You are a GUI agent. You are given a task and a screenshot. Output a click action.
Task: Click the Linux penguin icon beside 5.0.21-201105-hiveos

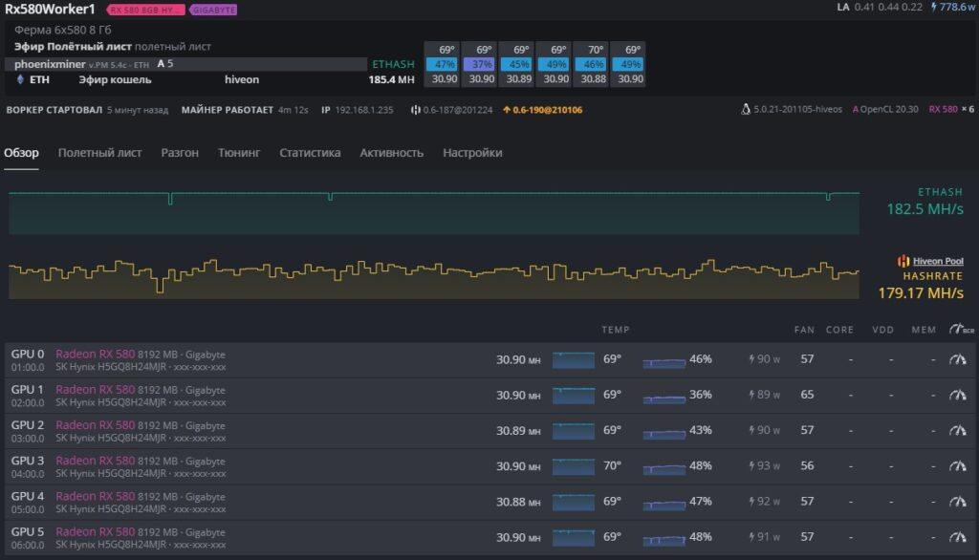tap(746, 109)
